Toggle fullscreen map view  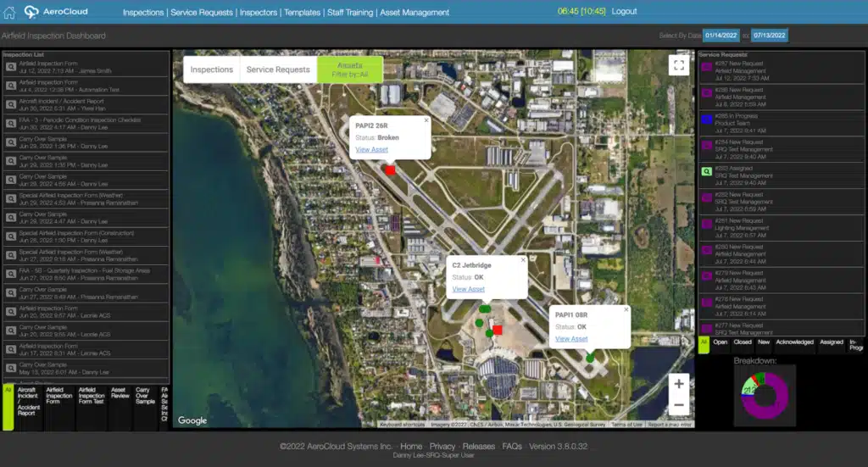tap(678, 65)
